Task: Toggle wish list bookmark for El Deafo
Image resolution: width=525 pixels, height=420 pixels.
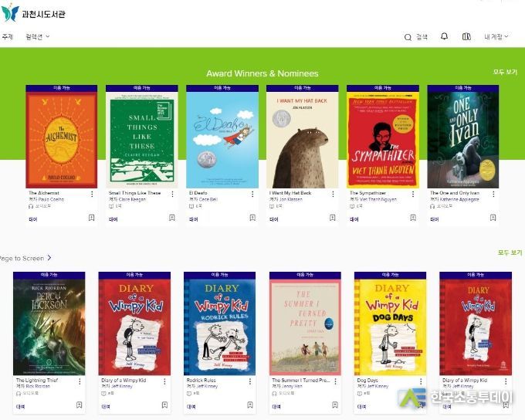Action: coord(252,218)
